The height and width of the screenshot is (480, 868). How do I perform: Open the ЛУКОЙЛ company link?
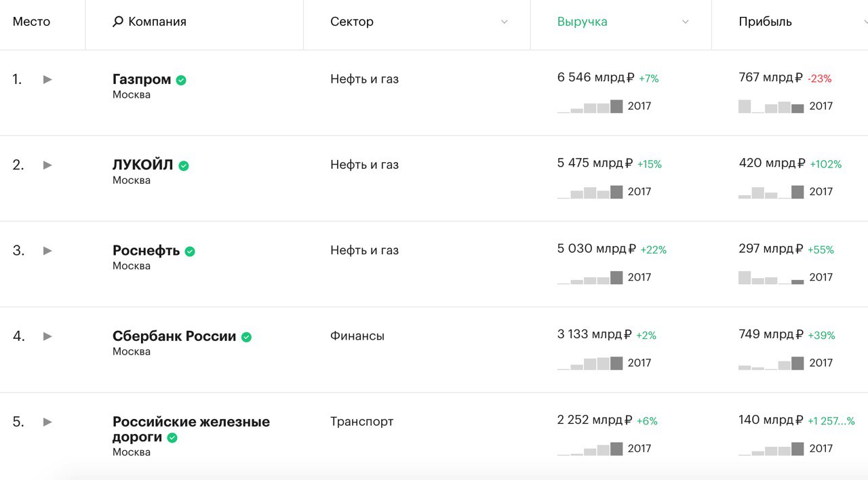(143, 165)
